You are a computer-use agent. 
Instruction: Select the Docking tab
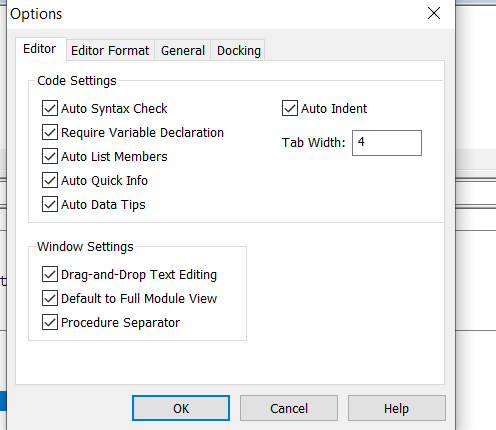coord(239,51)
